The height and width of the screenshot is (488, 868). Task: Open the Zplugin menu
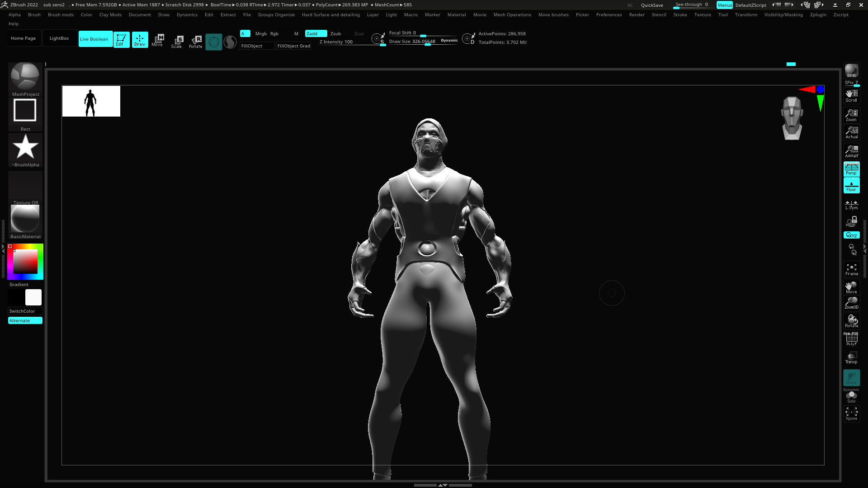point(818,15)
